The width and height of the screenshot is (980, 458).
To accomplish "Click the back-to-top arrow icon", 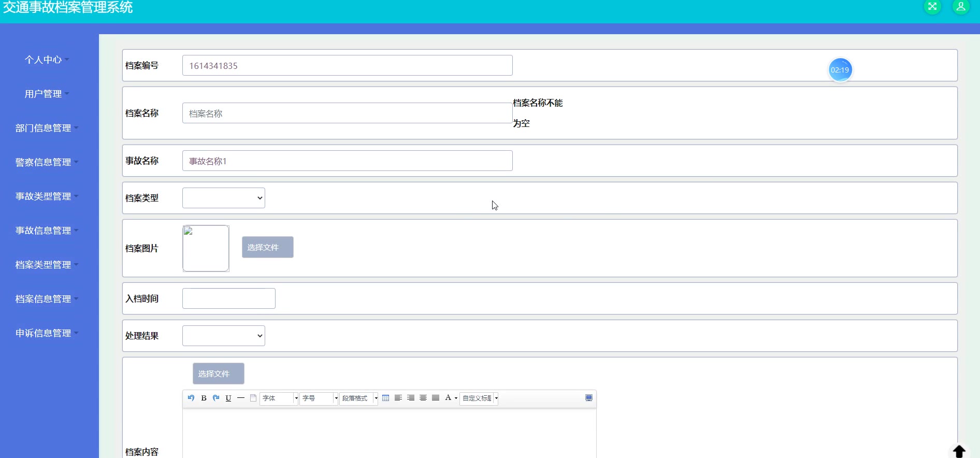I will coord(959,451).
